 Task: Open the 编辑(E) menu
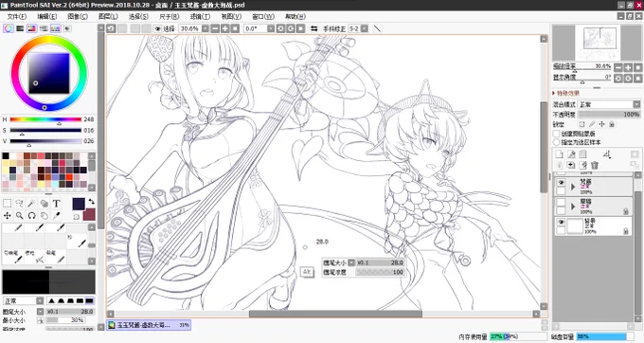[47, 16]
